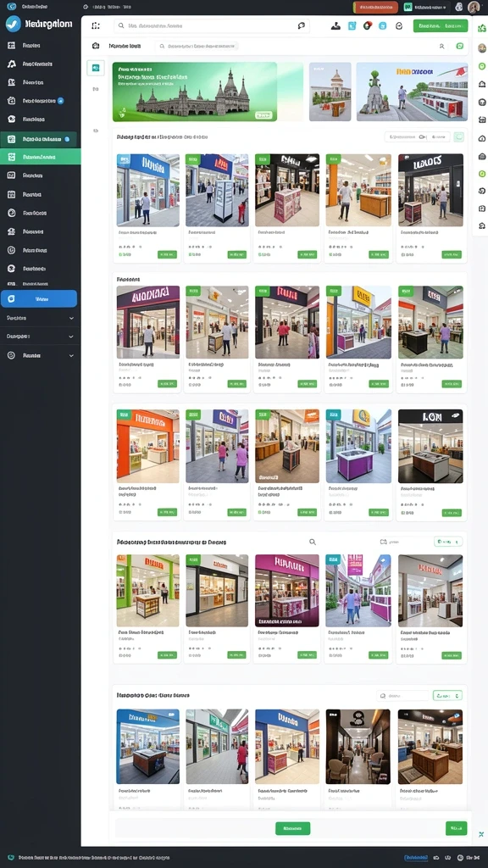This screenshot has width=488, height=868.
Task: Click the green-outlined icon left of the castle banner
Action: [x=96, y=68]
